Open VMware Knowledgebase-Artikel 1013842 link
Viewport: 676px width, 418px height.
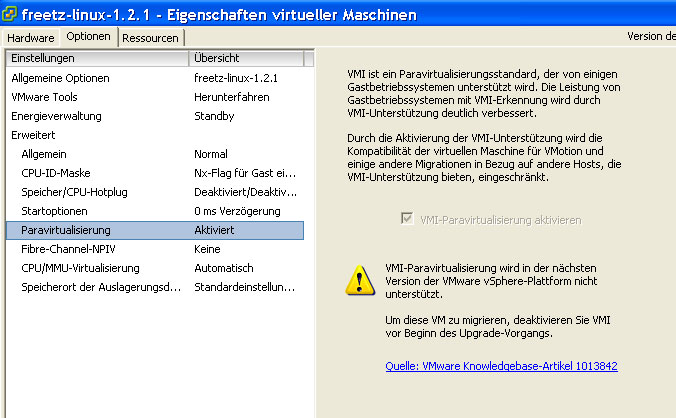[x=501, y=367]
